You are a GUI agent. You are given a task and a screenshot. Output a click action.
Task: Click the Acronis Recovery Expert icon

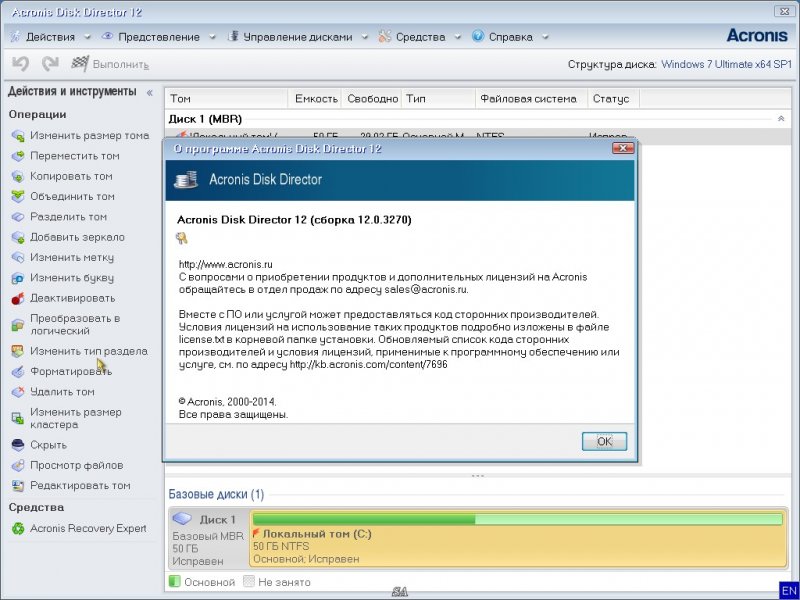coord(18,529)
